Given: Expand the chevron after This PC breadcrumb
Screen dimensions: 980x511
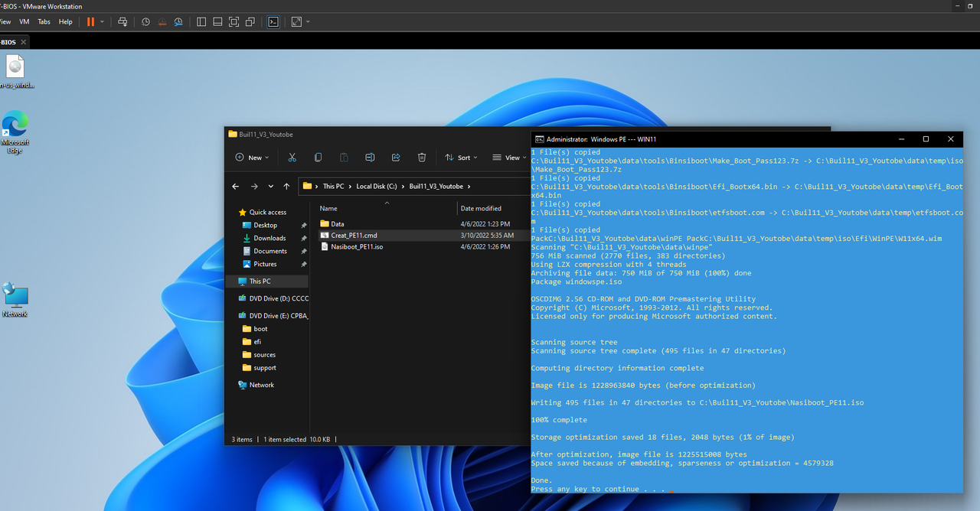Looking at the screenshot, I should pyautogui.click(x=350, y=186).
